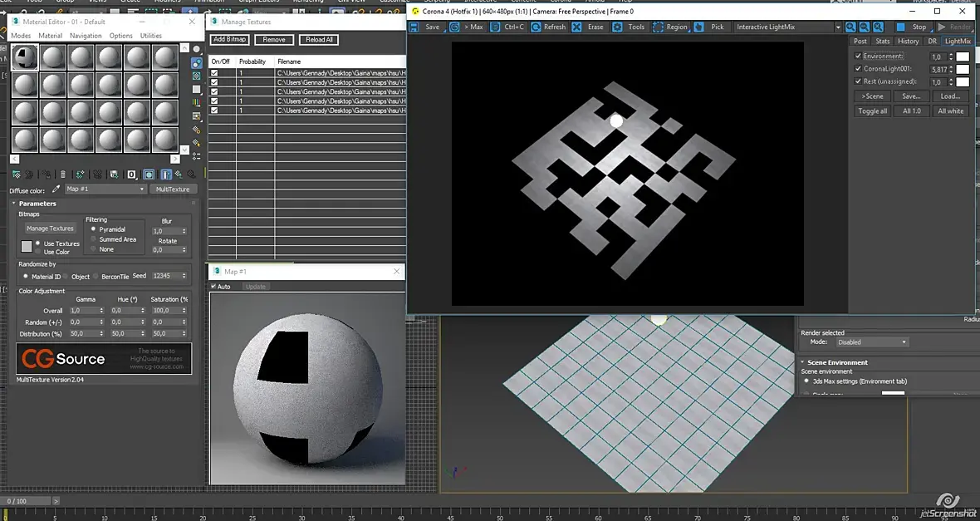Uncheck the CoronaLight001 checkbox in LightMix
The image size is (980, 521).
click(858, 69)
